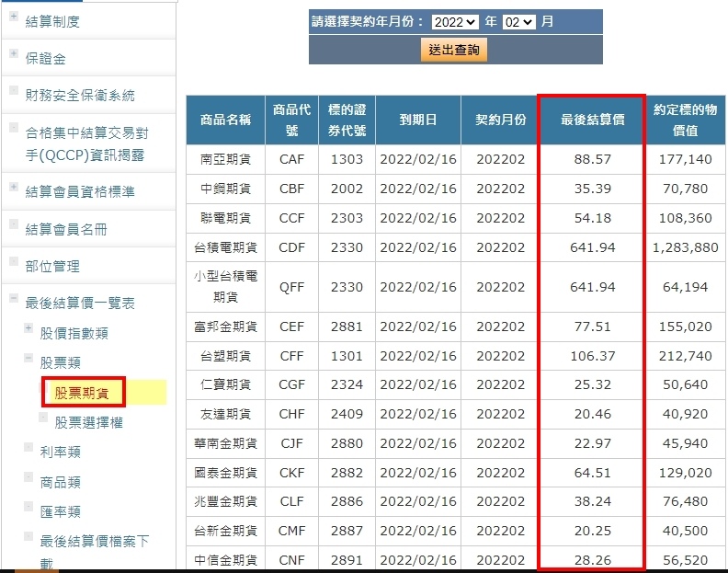Screen dimensions: 728x573
Task: Open the 利率類 category
Action: [61, 452]
